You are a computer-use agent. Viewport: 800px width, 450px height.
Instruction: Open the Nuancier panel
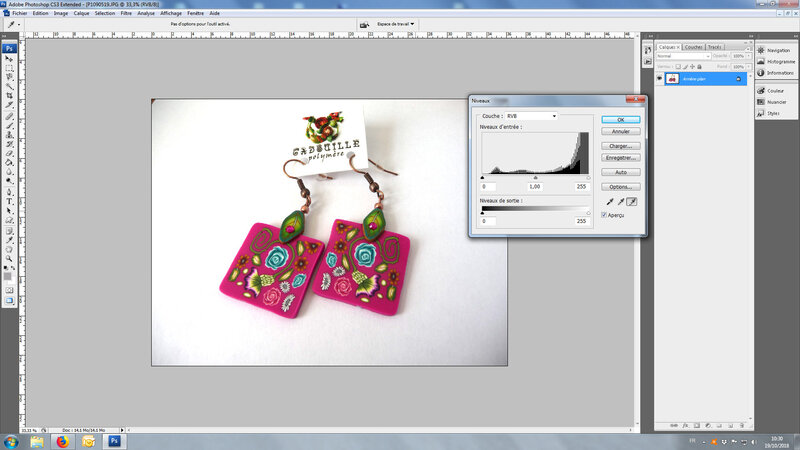[772, 102]
